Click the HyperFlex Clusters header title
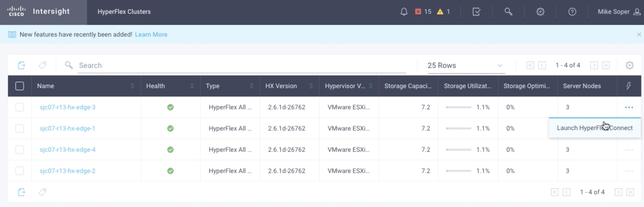 (x=124, y=12)
